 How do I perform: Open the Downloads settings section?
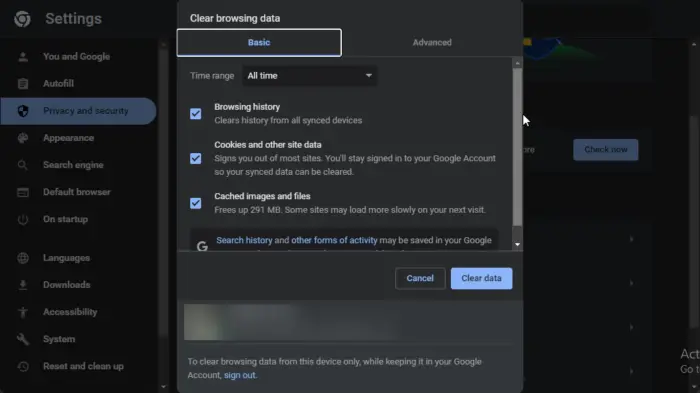tap(79, 285)
